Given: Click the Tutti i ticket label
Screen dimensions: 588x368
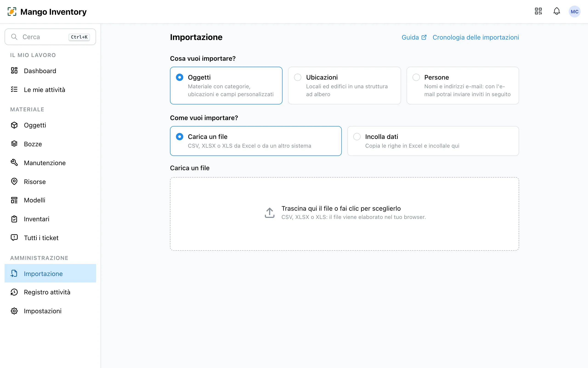Looking at the screenshot, I should [x=41, y=238].
